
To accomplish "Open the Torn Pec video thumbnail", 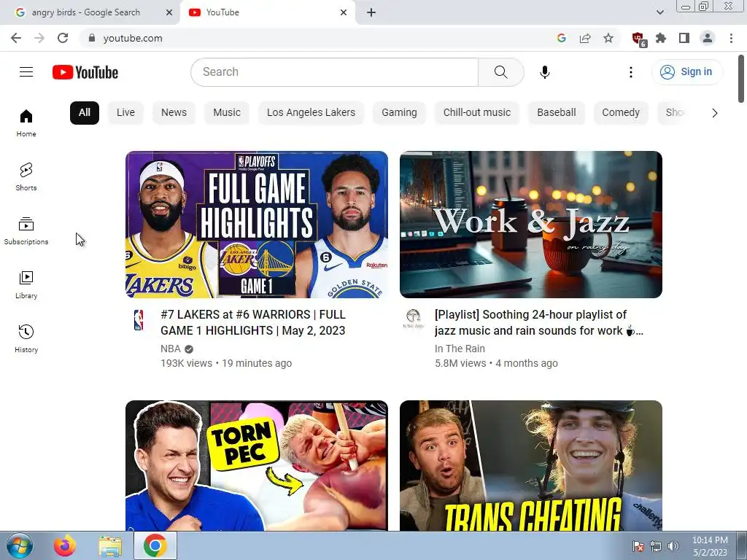I will point(257,466).
